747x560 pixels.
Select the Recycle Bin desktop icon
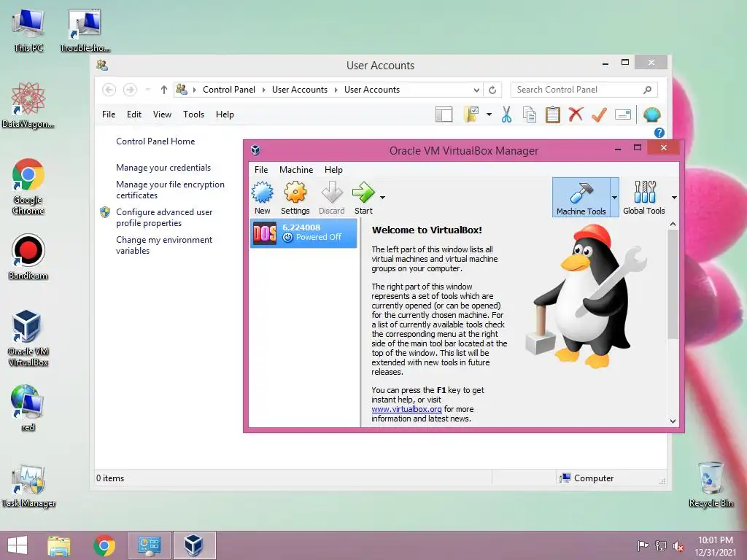point(711,485)
